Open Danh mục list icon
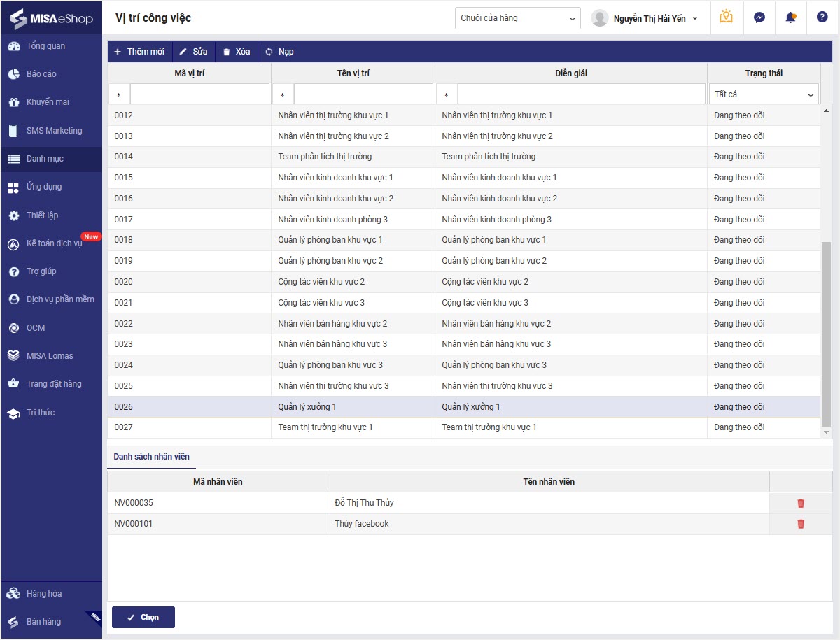This screenshot has height=640, width=840. click(13, 159)
